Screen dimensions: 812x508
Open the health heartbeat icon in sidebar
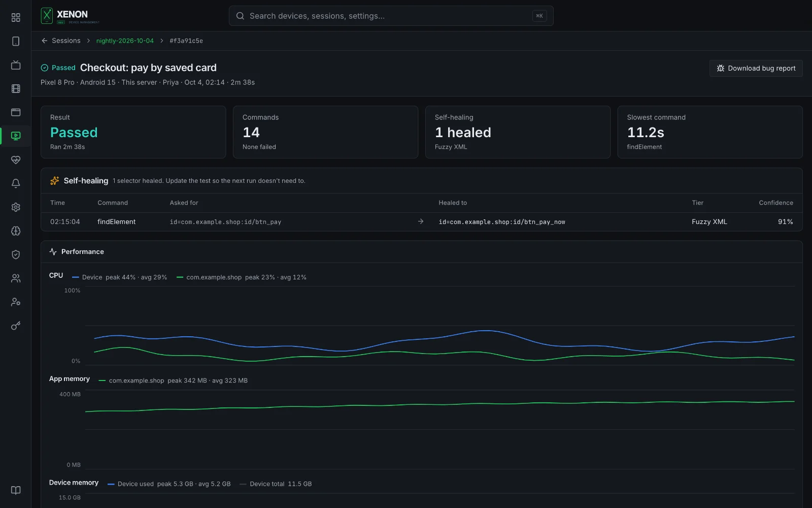pyautogui.click(x=16, y=160)
